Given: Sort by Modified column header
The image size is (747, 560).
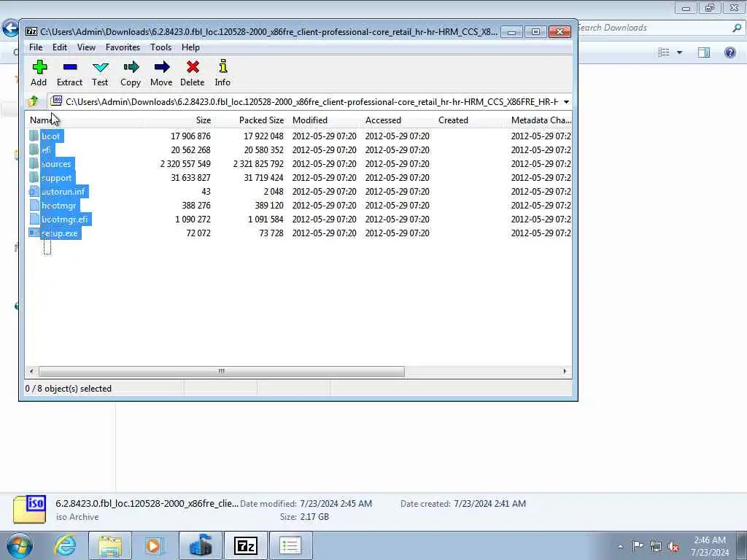Looking at the screenshot, I should pyautogui.click(x=325, y=120).
